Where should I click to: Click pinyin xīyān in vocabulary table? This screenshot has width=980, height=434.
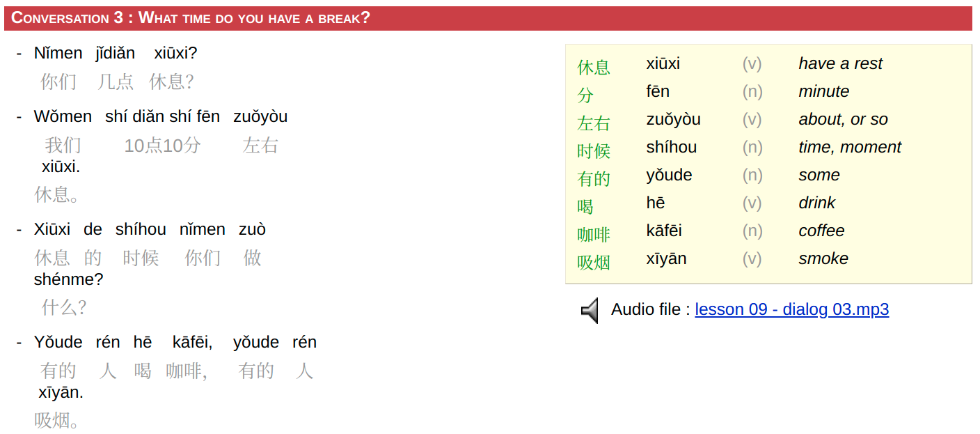(x=667, y=258)
